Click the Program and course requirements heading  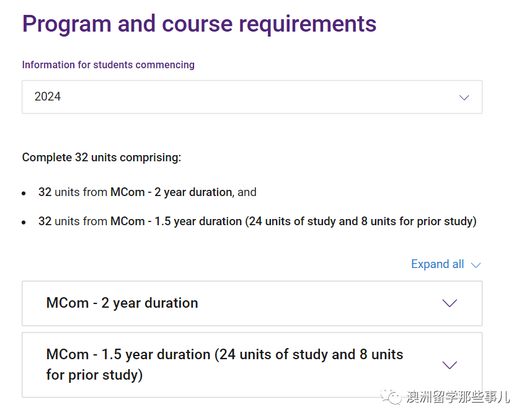click(199, 24)
